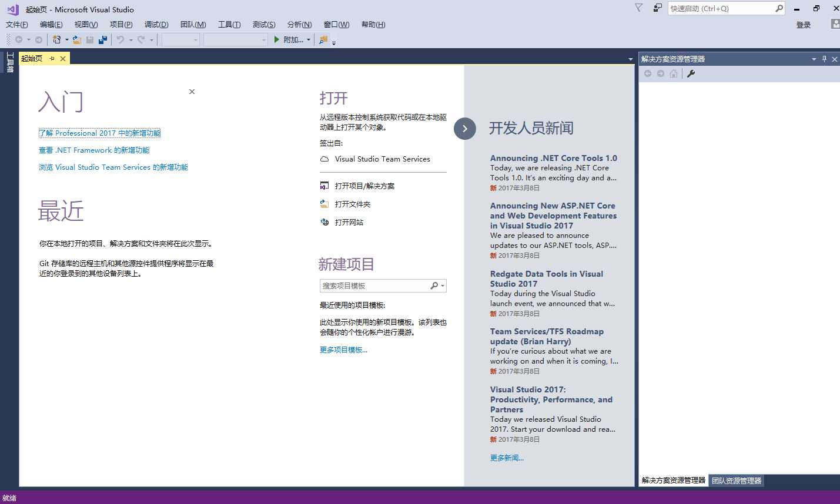This screenshot has width=840, height=504.
Task: Click the 更多新闻... link
Action: tap(507, 458)
